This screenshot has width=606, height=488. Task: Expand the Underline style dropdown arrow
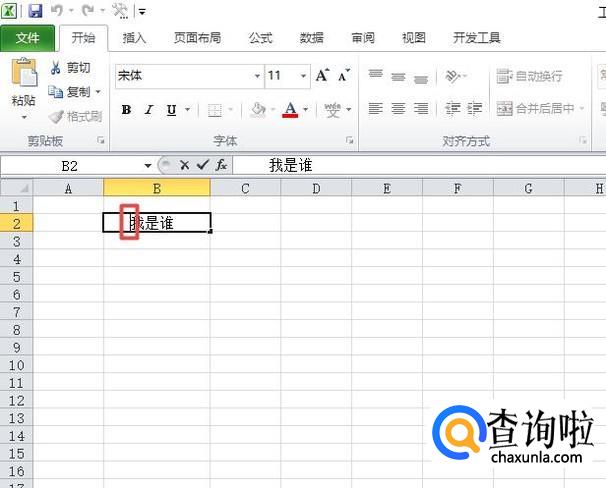187,110
